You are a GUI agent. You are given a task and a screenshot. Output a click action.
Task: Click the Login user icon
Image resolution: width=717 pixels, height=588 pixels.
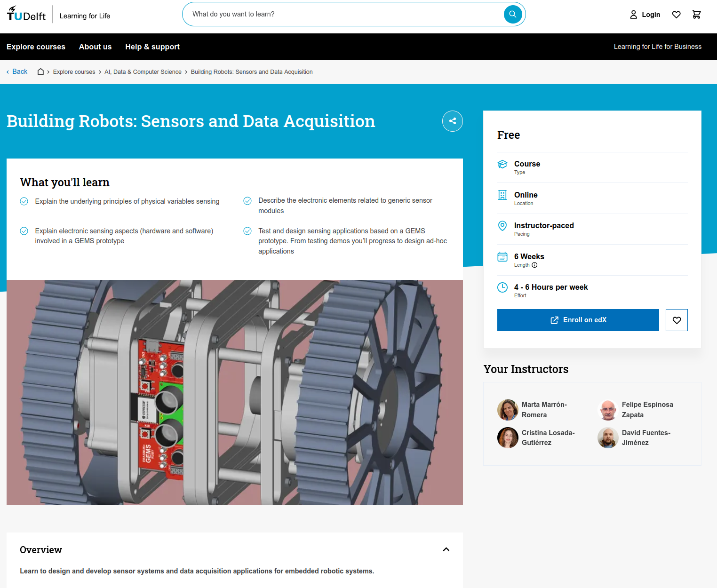coord(634,15)
